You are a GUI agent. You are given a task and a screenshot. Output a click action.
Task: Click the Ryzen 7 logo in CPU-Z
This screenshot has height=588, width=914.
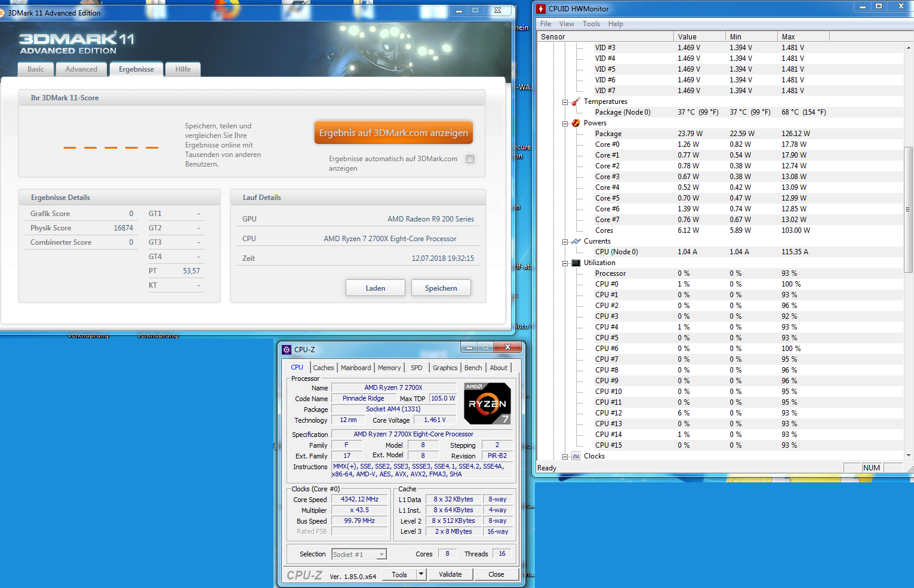tap(488, 403)
